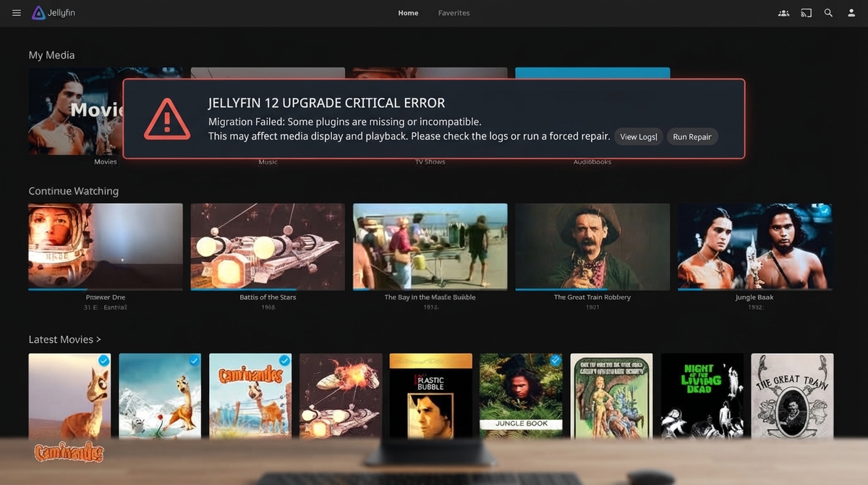Click the TV Shows library label
The height and width of the screenshot is (485, 868).
430,162
